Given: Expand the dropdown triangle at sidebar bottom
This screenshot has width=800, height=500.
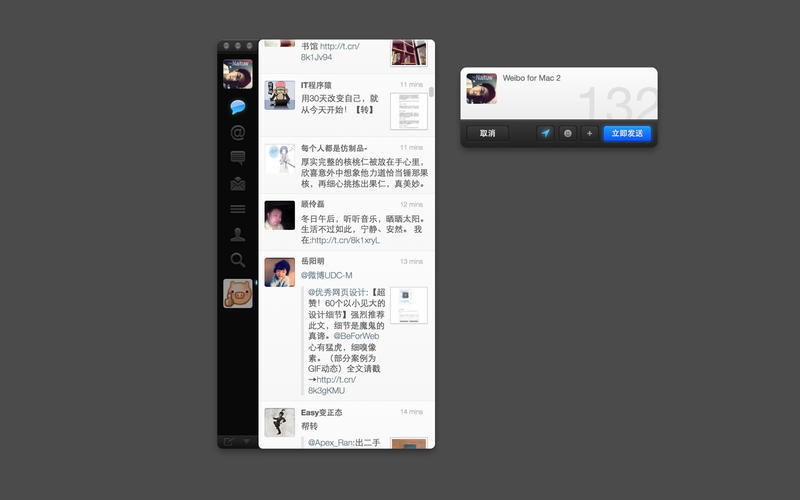Looking at the screenshot, I should [x=247, y=441].
